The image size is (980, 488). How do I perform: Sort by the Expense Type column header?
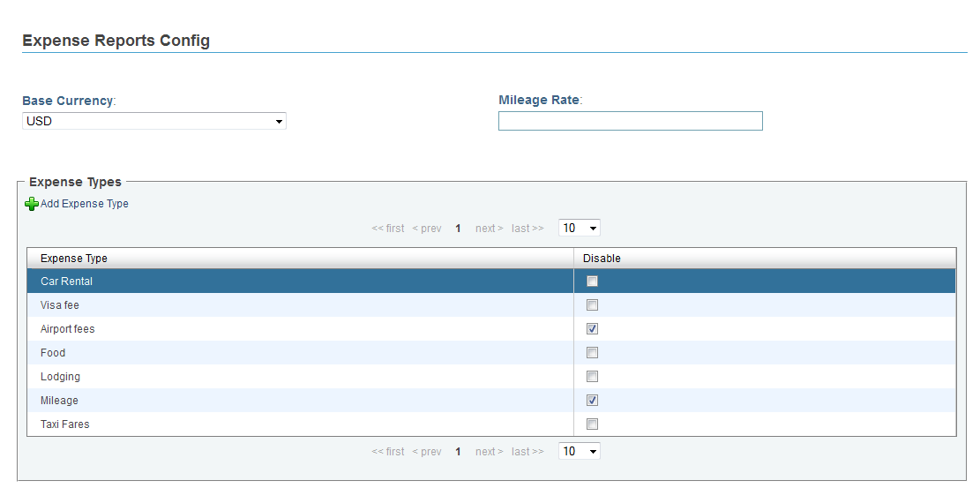click(x=300, y=259)
